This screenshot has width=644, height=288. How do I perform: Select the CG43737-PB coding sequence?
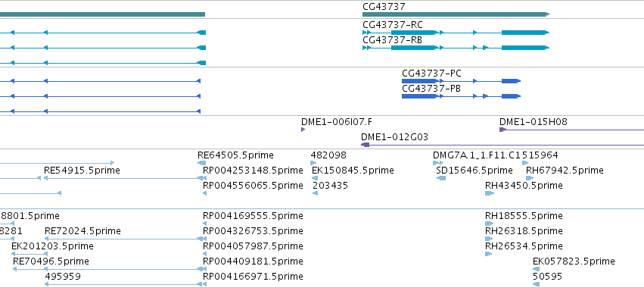(x=461, y=96)
